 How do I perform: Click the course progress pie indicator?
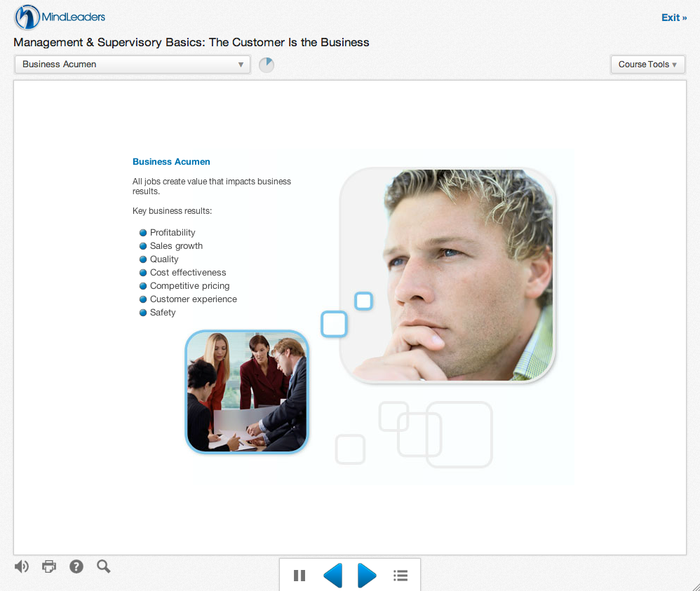[x=267, y=65]
